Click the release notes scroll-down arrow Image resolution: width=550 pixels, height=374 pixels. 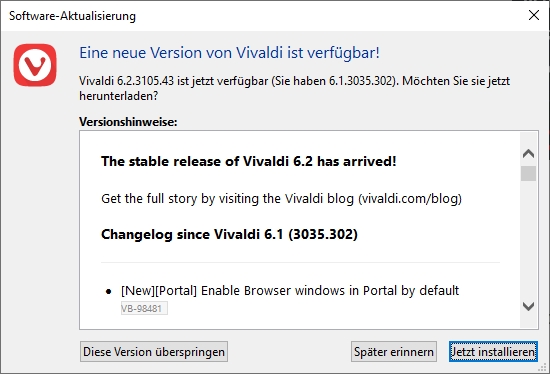point(528,306)
